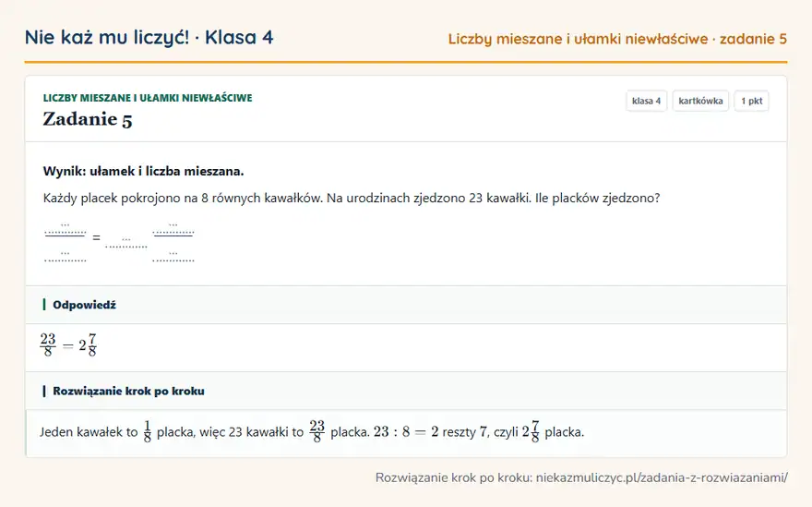
Task: Click the denominator blank of mixed number
Action: (173, 256)
